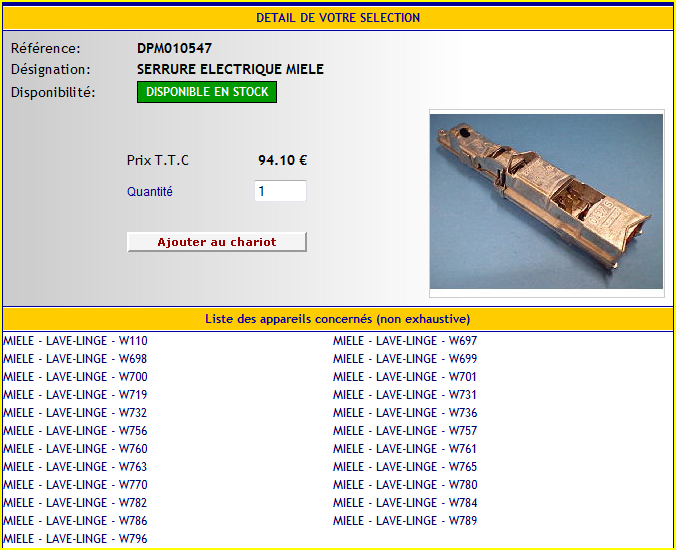This screenshot has height=550, width=676.
Task: Open MIELE - LAVE-LINGE - W786
Action: (x=75, y=521)
